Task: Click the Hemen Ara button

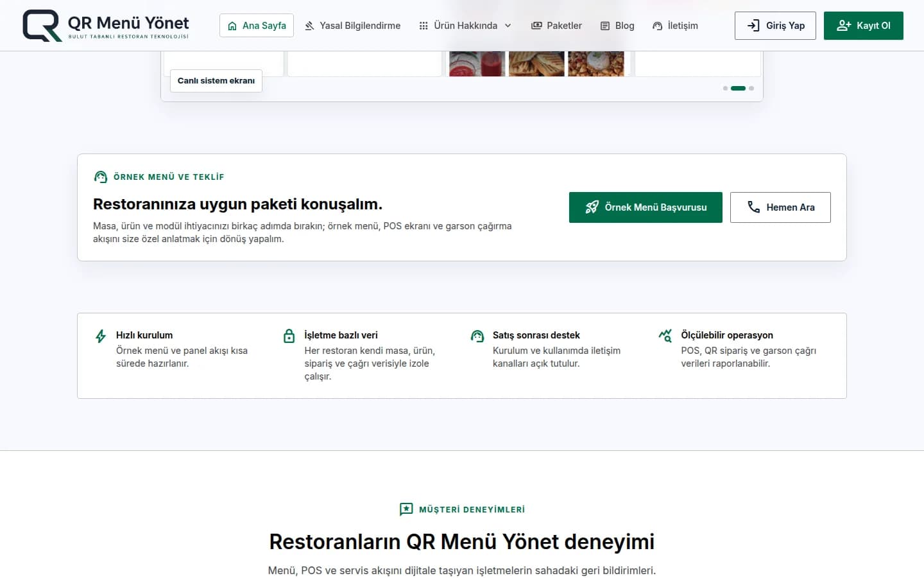Action: [780, 207]
